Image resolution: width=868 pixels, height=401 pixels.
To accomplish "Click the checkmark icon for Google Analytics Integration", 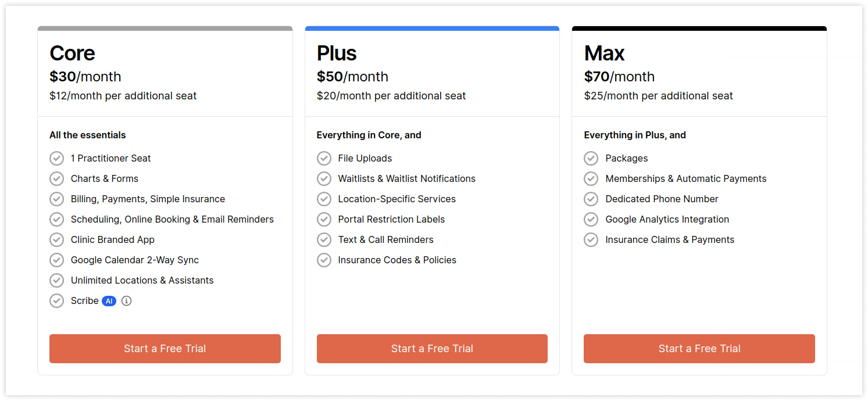I will [591, 219].
